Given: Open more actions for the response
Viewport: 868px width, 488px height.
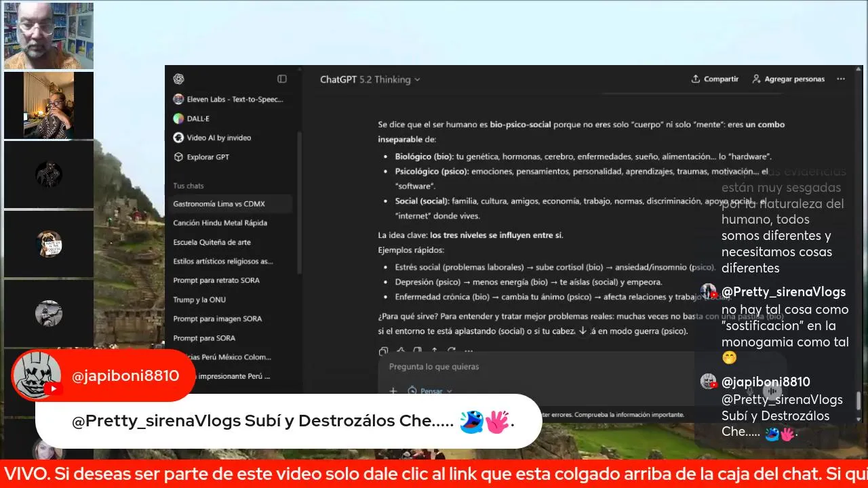Looking at the screenshot, I should pos(468,351).
